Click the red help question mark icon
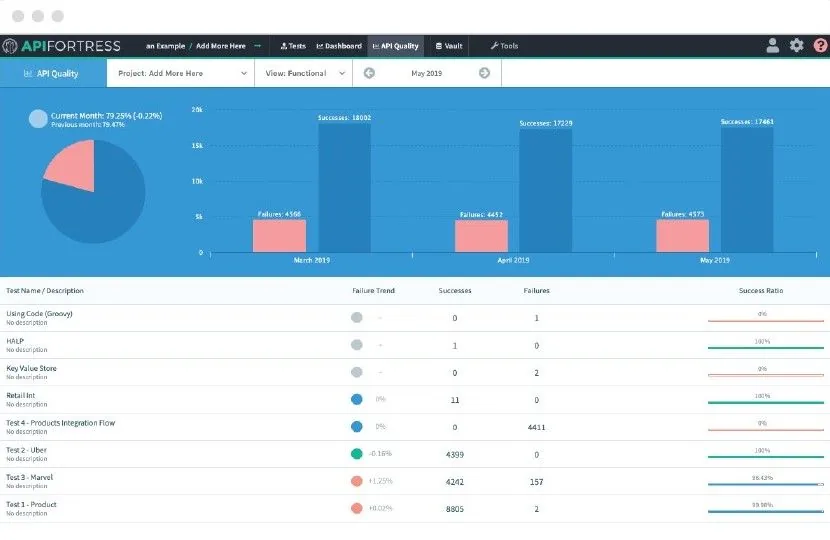The width and height of the screenshot is (830, 540). [x=820, y=46]
